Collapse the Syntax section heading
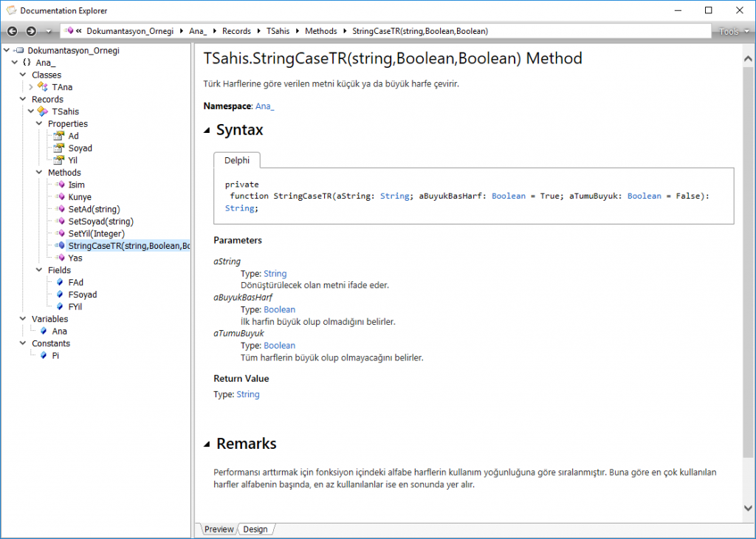Screen dimensions: 756x539 [x=207, y=131]
